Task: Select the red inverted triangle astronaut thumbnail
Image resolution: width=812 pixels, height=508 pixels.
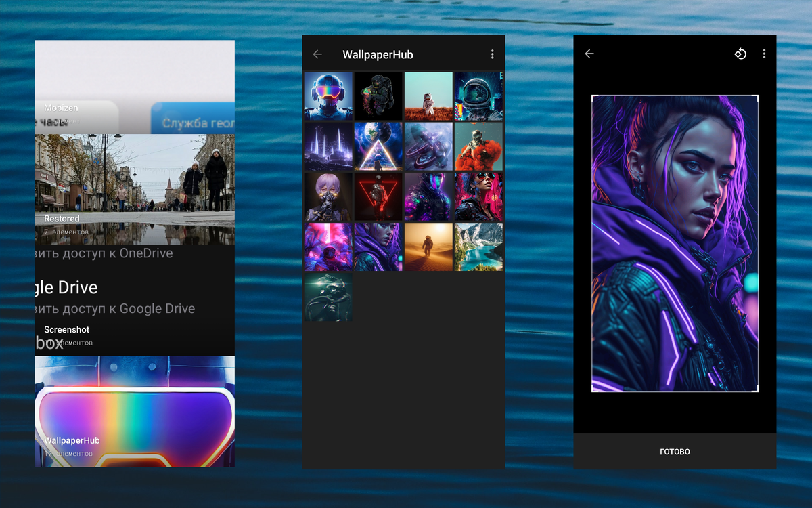Action: click(x=378, y=196)
